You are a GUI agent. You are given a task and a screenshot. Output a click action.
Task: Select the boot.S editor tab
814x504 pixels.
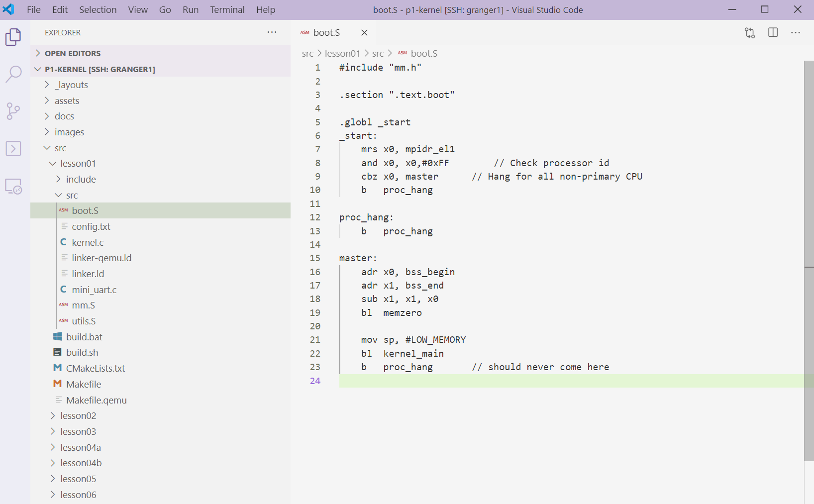click(x=333, y=32)
